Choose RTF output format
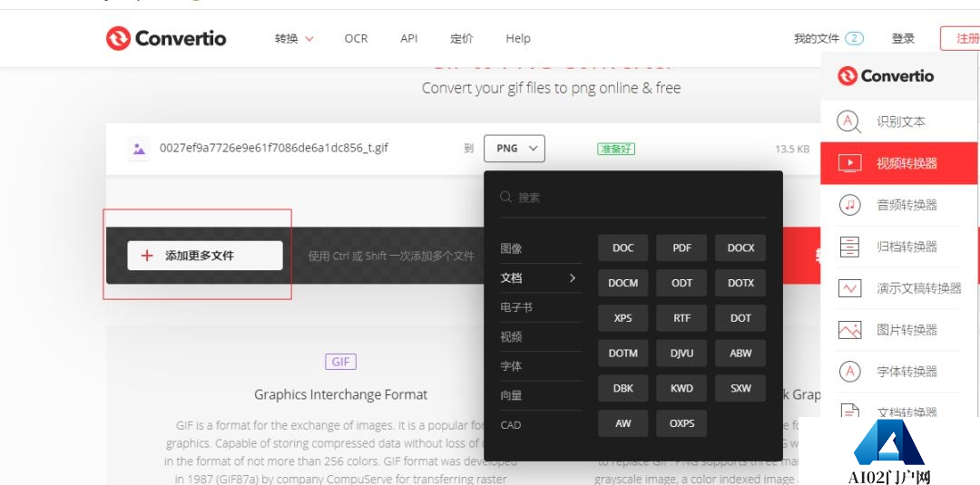 point(681,317)
